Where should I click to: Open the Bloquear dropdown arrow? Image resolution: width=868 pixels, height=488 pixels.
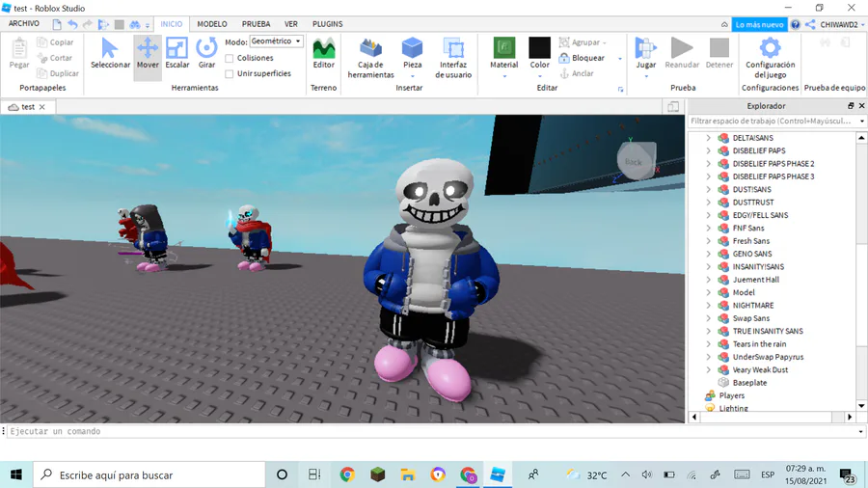tap(620, 58)
